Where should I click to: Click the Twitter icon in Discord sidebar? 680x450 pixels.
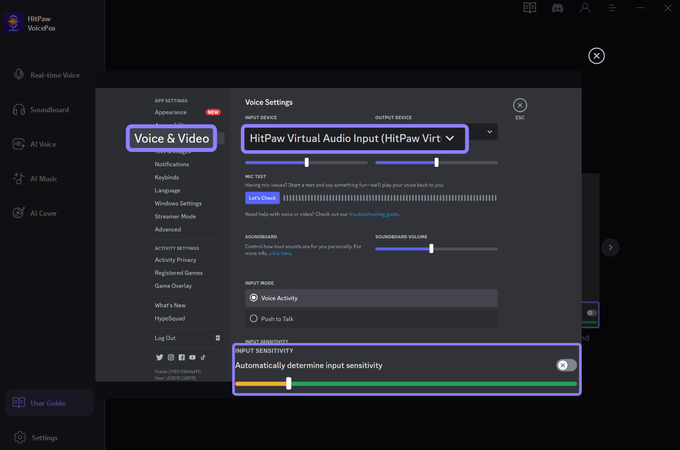pyautogui.click(x=159, y=357)
